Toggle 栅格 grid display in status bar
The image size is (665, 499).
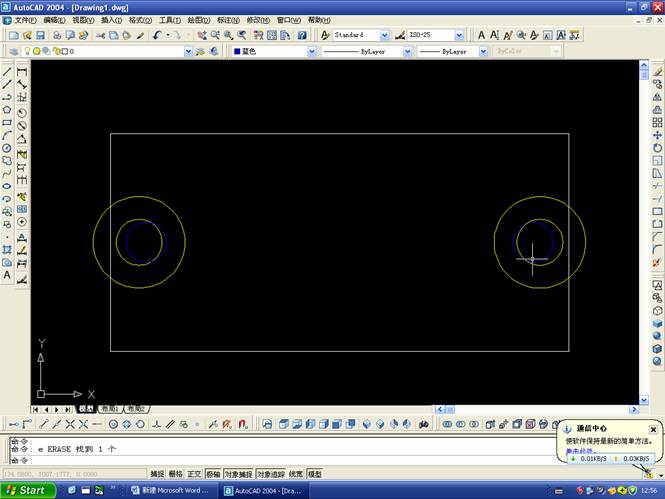point(176,474)
